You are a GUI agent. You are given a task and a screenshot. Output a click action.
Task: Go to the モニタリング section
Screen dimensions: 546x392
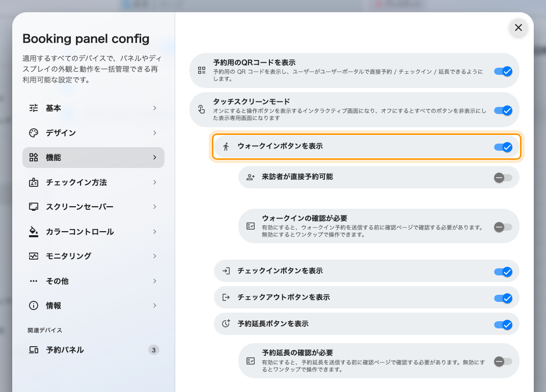pos(93,256)
